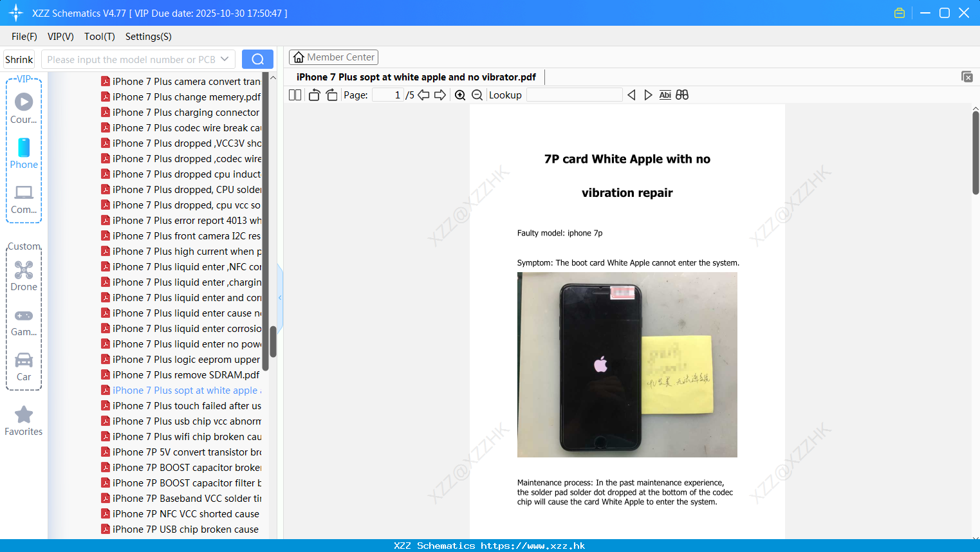Open Favorites star

[24, 421]
